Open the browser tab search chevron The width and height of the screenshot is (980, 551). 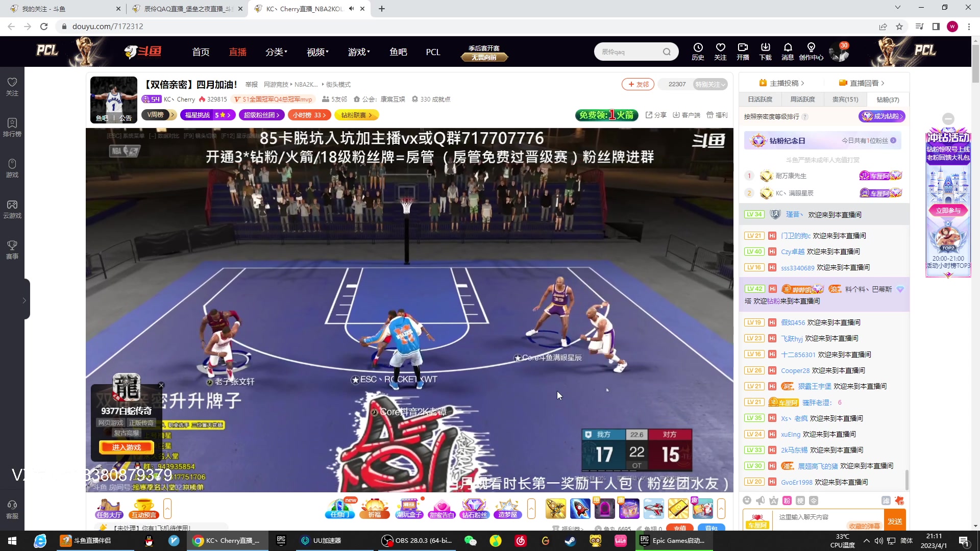pos(898,8)
